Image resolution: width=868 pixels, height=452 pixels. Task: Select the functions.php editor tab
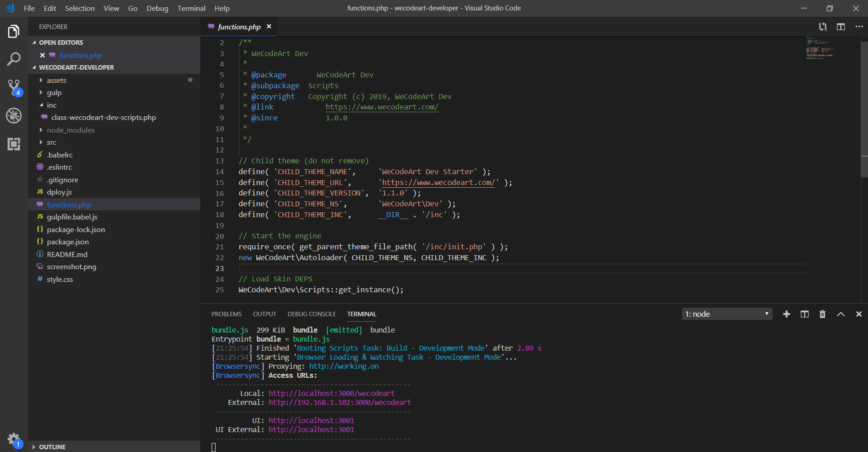(239, 27)
